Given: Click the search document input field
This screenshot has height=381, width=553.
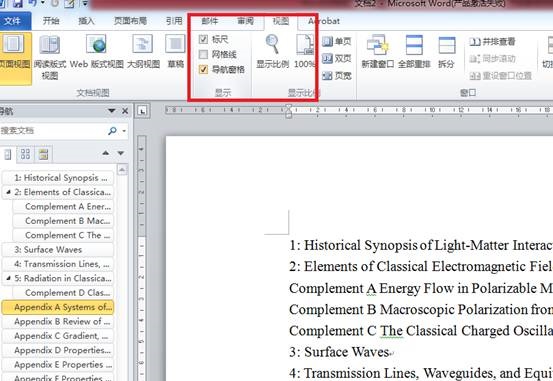Looking at the screenshot, I should click(53, 131).
